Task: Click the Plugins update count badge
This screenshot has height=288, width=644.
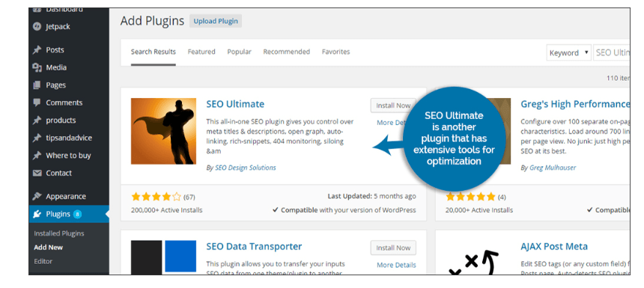Action: [x=77, y=214]
